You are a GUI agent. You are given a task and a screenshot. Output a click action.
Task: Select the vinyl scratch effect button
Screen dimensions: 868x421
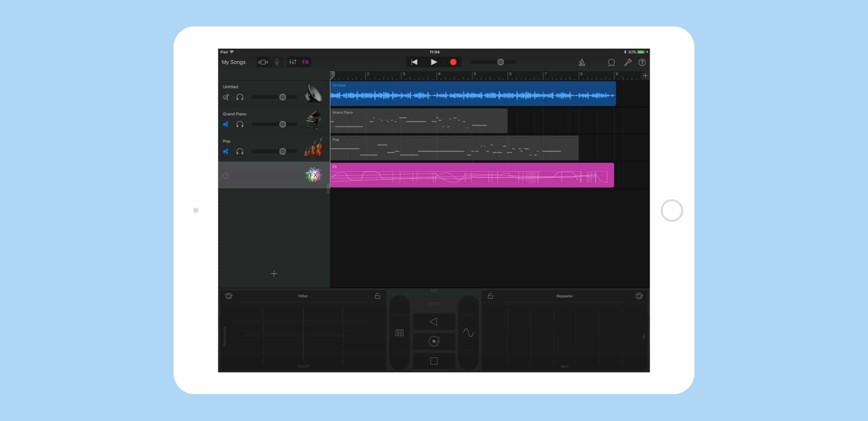tap(434, 341)
